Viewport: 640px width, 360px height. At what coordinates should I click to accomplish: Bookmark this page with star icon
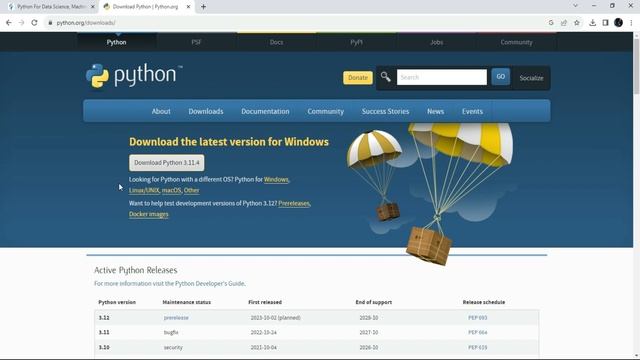click(x=577, y=23)
